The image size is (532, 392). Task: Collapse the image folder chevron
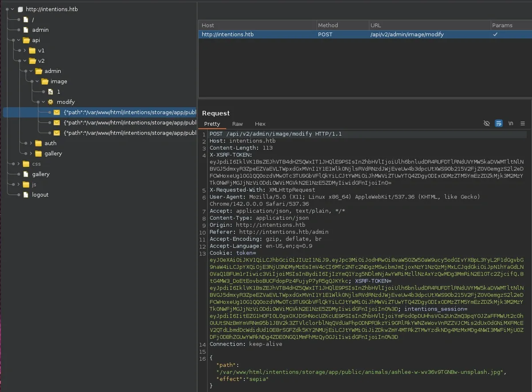pyautogui.click(x=37, y=82)
